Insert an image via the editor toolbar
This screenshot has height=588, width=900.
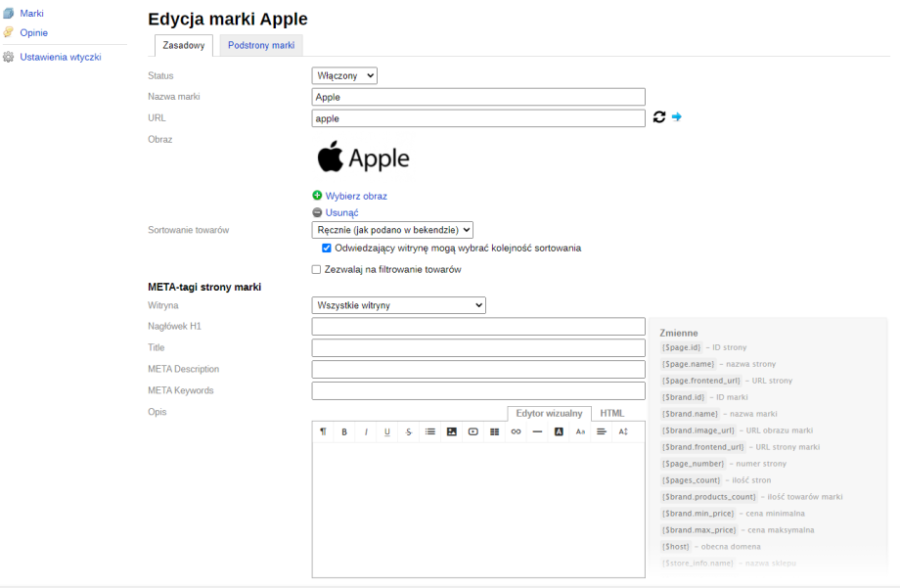[x=452, y=431]
